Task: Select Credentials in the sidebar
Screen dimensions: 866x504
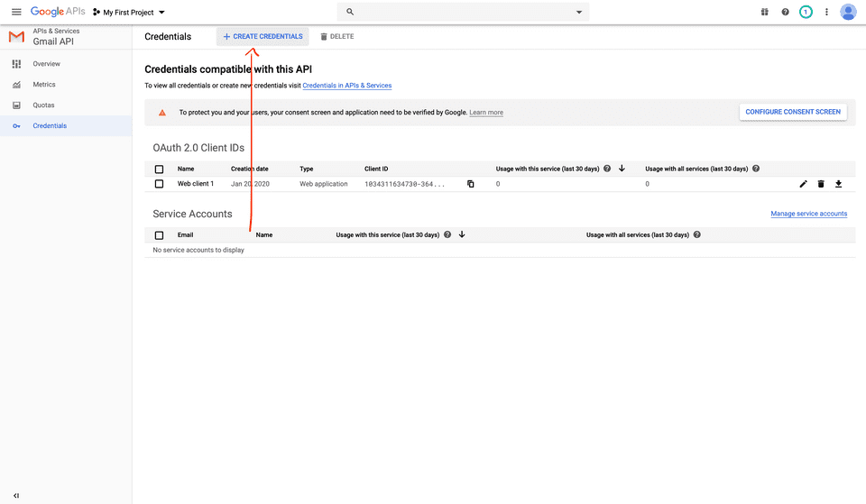Action: 50,126
